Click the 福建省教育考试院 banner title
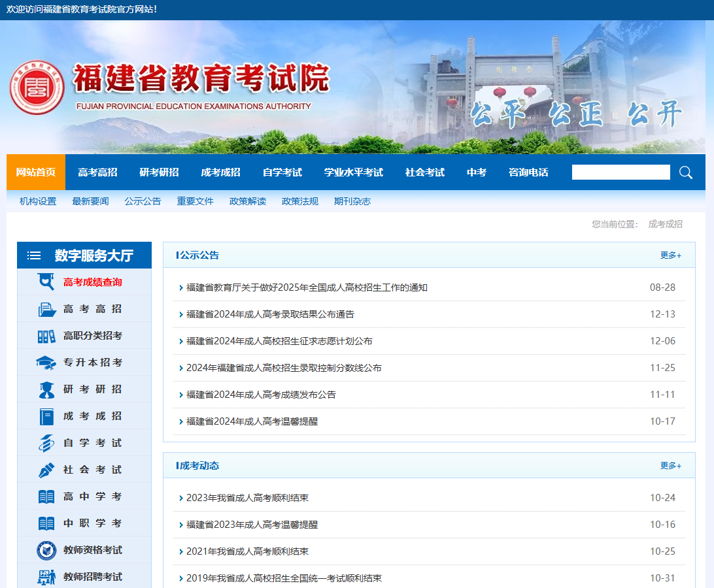Viewport: 714px width, 588px height. coord(201,78)
